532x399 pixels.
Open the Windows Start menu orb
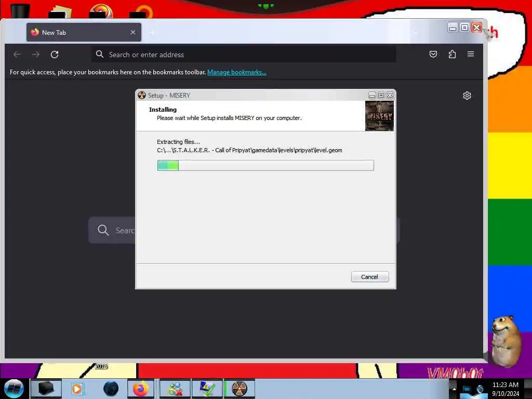pyautogui.click(x=14, y=389)
